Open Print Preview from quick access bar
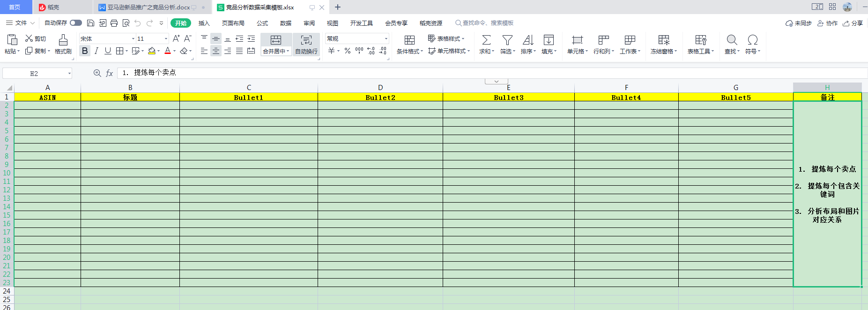Image resolution: width=868 pixels, height=310 pixels. point(126,23)
